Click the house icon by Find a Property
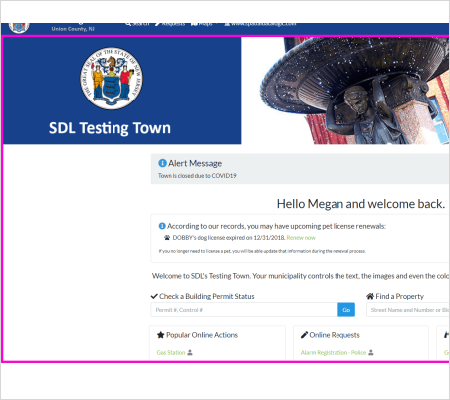The image size is (450, 400). [370, 296]
